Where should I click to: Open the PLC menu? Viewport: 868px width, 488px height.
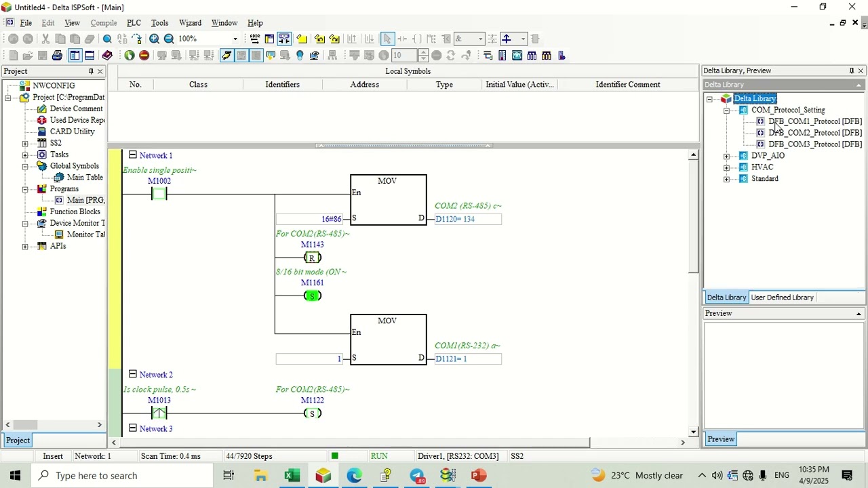[x=134, y=22]
